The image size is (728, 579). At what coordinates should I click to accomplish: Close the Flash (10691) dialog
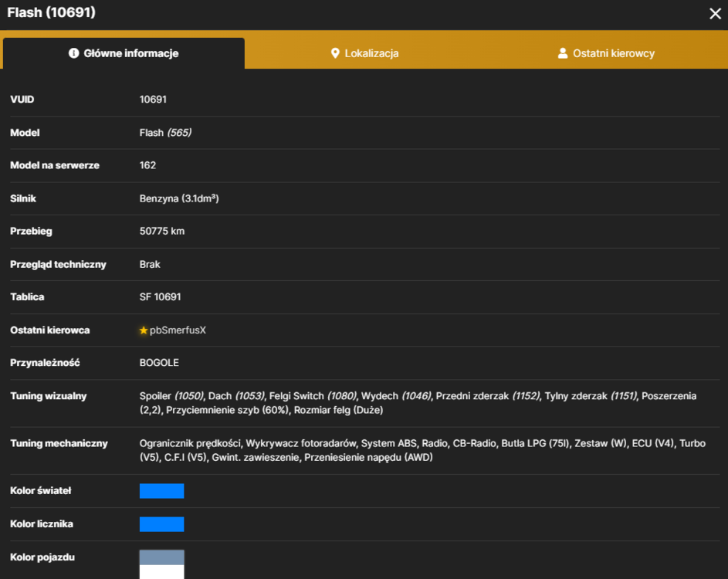(x=715, y=13)
